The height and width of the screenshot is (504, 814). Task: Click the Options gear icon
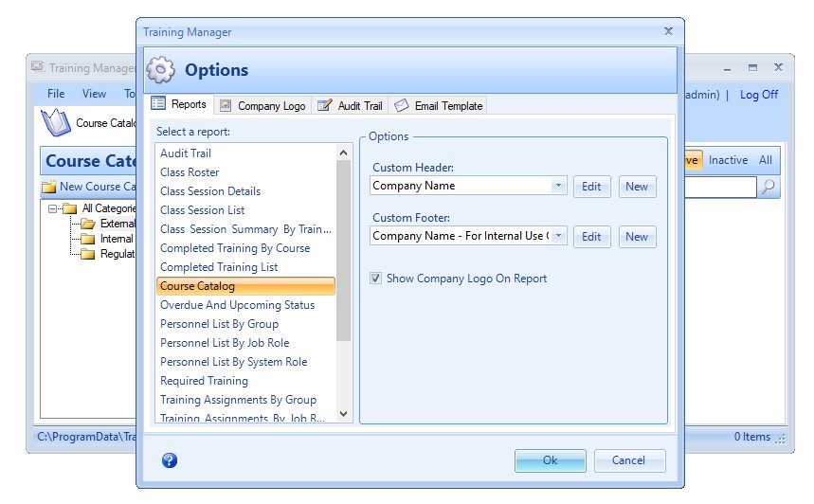[x=161, y=70]
